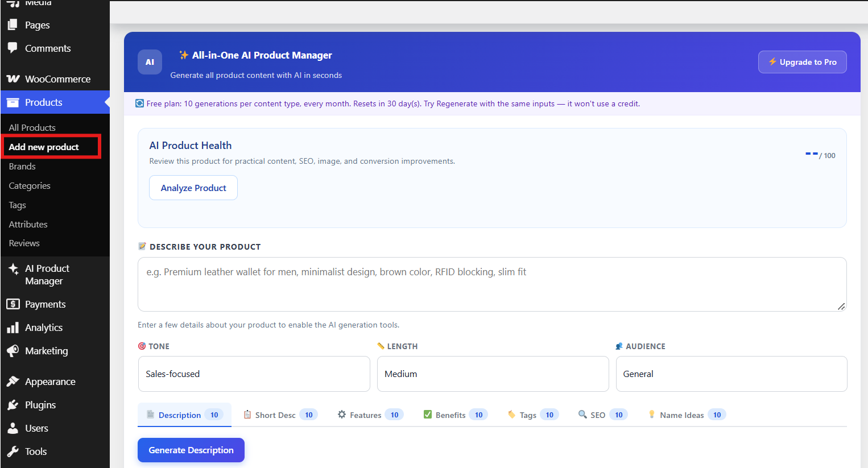Focus the Describe Your Product text area
Image resolution: width=868 pixels, height=468 pixels.
492,284
